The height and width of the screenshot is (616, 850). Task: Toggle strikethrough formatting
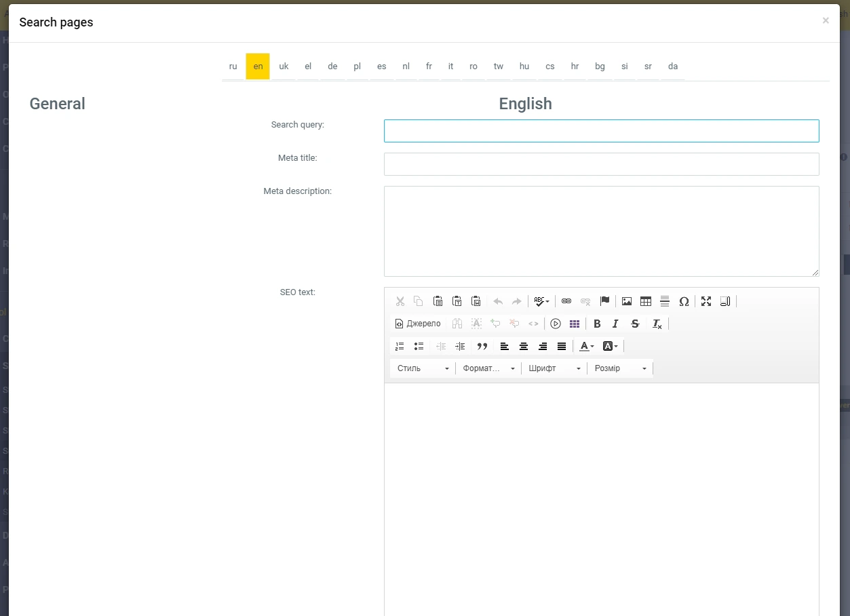(635, 324)
